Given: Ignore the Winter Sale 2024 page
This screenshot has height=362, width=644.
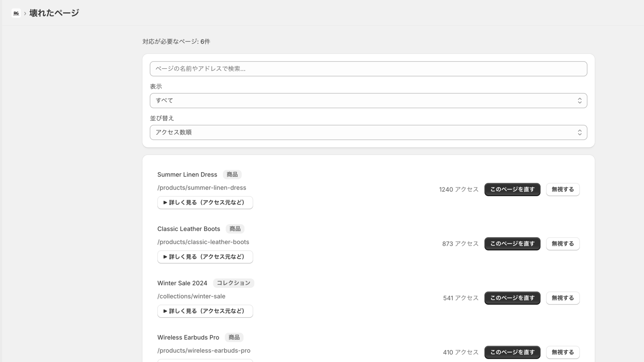Looking at the screenshot, I should [563, 298].
